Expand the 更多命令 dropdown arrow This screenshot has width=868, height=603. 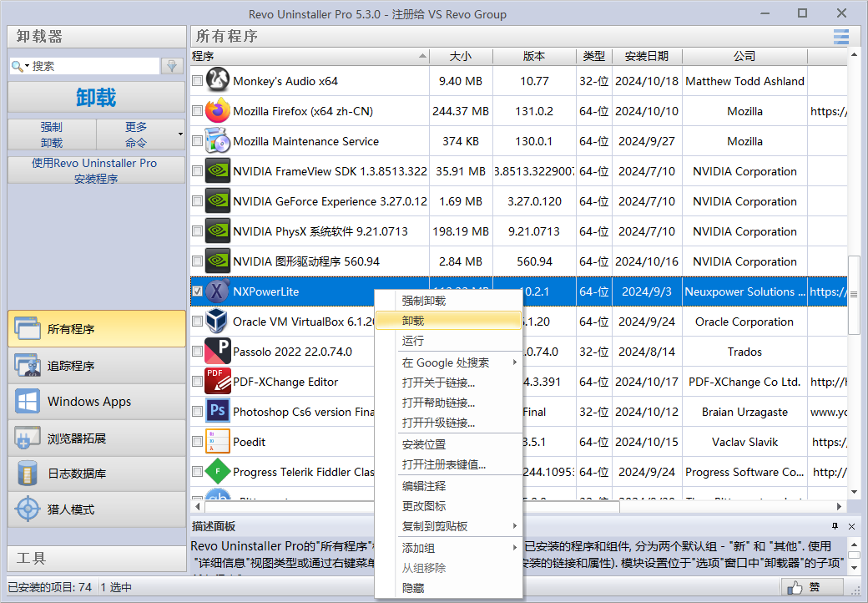180,134
